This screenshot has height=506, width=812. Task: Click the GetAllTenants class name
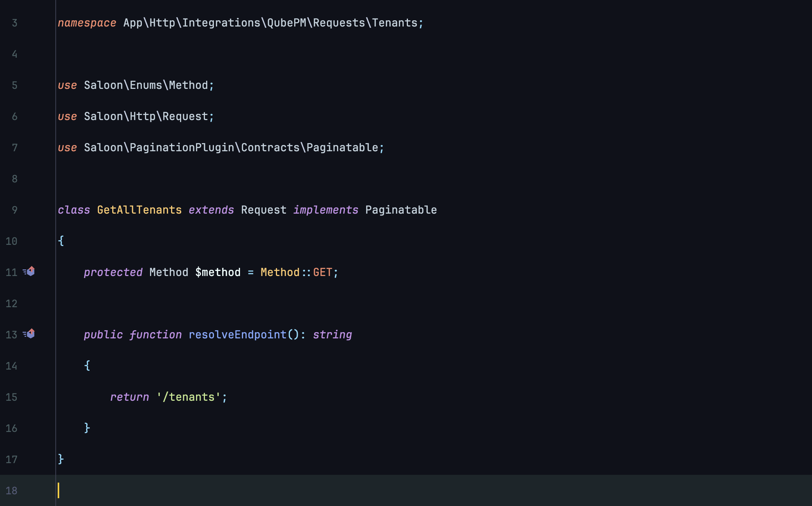139,210
